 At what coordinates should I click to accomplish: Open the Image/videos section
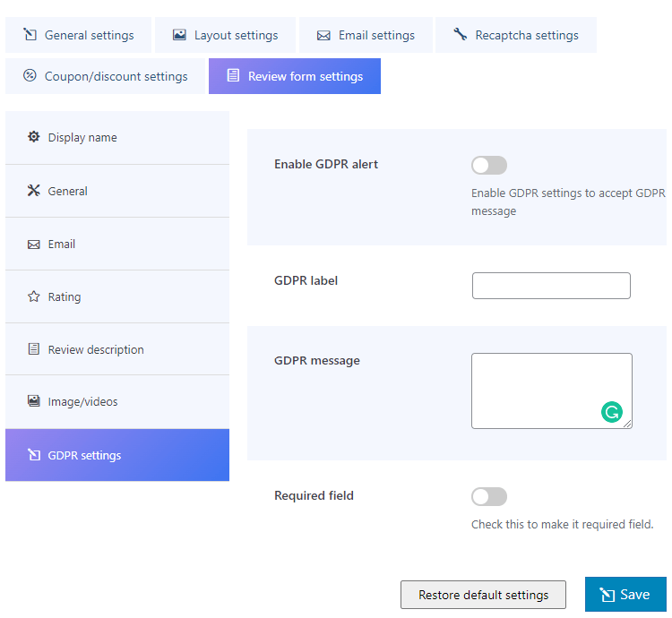pos(117,402)
